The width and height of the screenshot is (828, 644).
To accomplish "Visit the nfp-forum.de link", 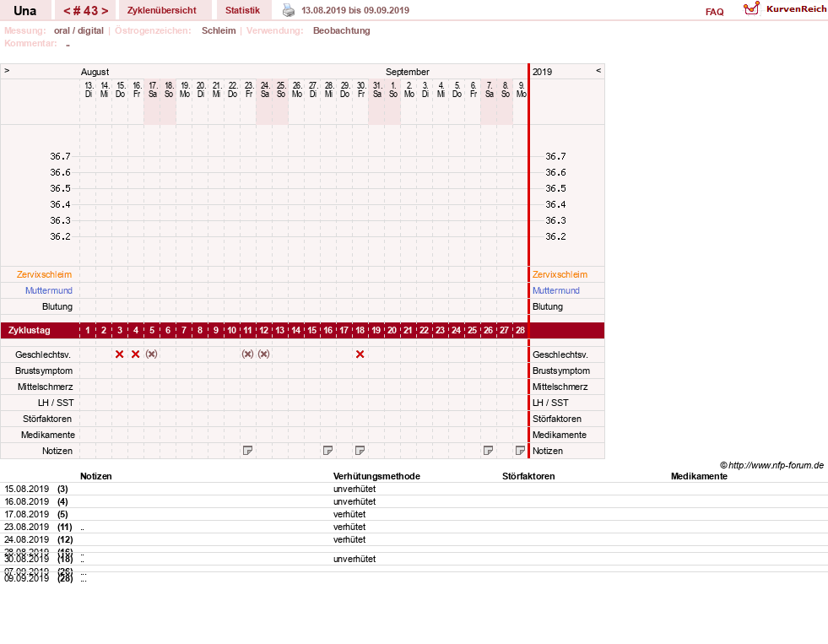I will pos(776,465).
